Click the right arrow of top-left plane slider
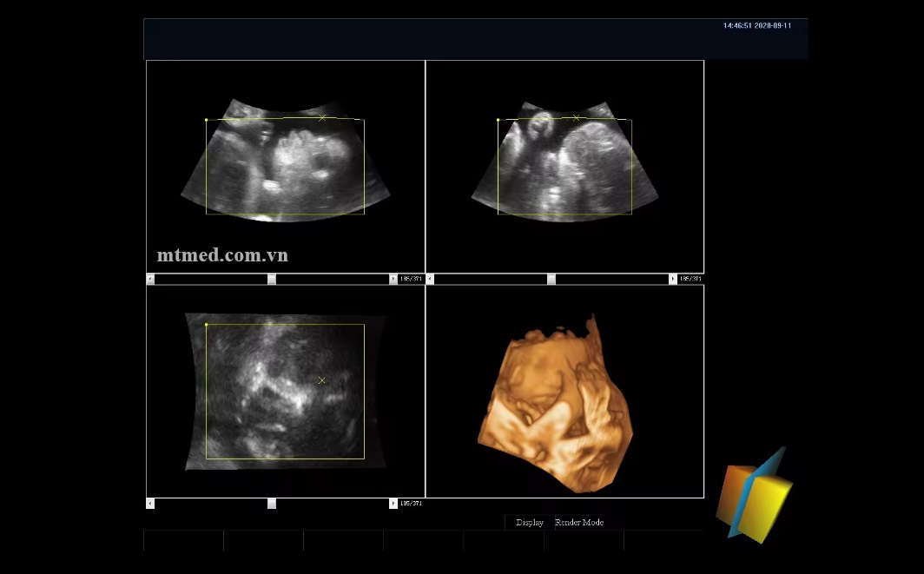924x574 pixels. (x=393, y=279)
